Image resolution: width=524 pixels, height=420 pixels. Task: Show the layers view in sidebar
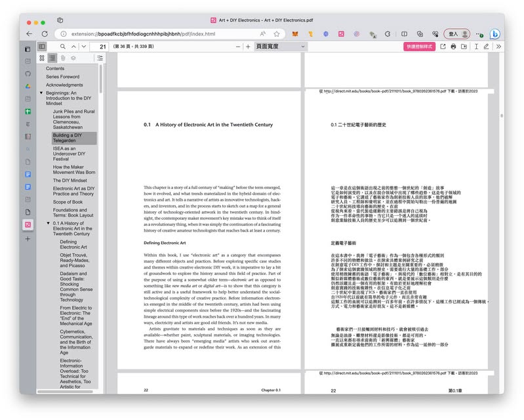(73, 58)
